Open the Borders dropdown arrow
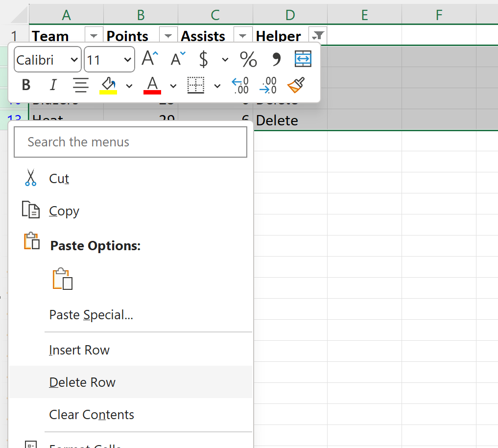Image resolution: width=498 pixels, height=448 pixels. point(217,85)
